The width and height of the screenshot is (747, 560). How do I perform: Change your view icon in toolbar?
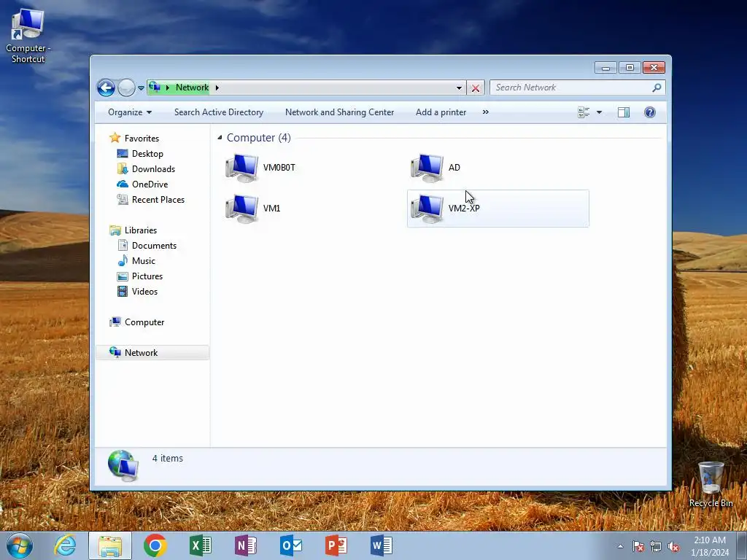coord(584,112)
